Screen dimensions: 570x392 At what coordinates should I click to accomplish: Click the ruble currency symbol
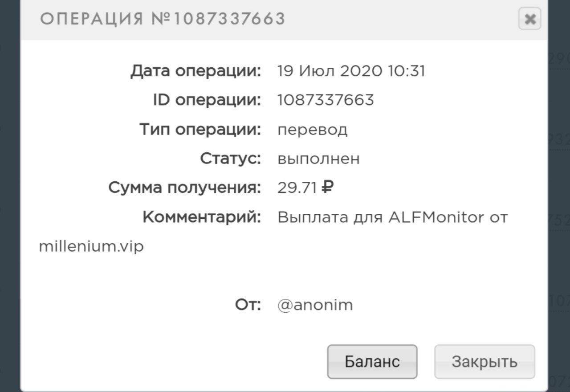327,188
